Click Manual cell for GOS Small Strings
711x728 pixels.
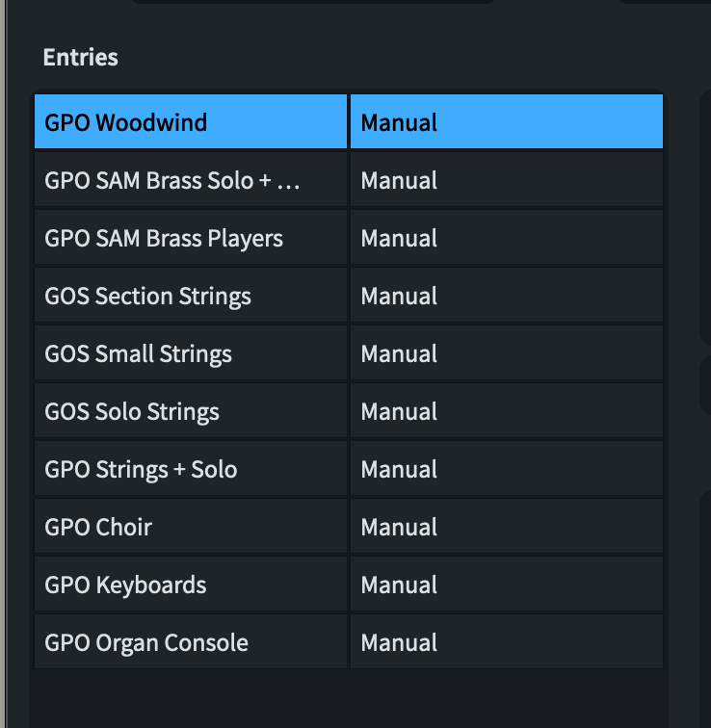(506, 353)
